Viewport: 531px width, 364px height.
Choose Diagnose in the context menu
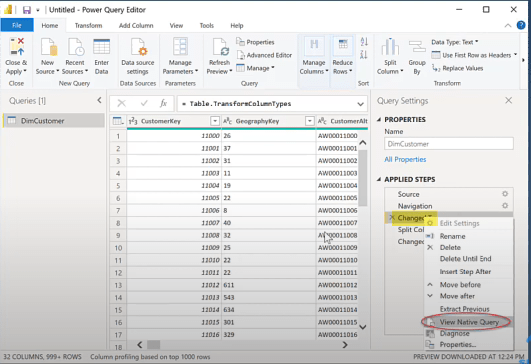(x=469, y=334)
